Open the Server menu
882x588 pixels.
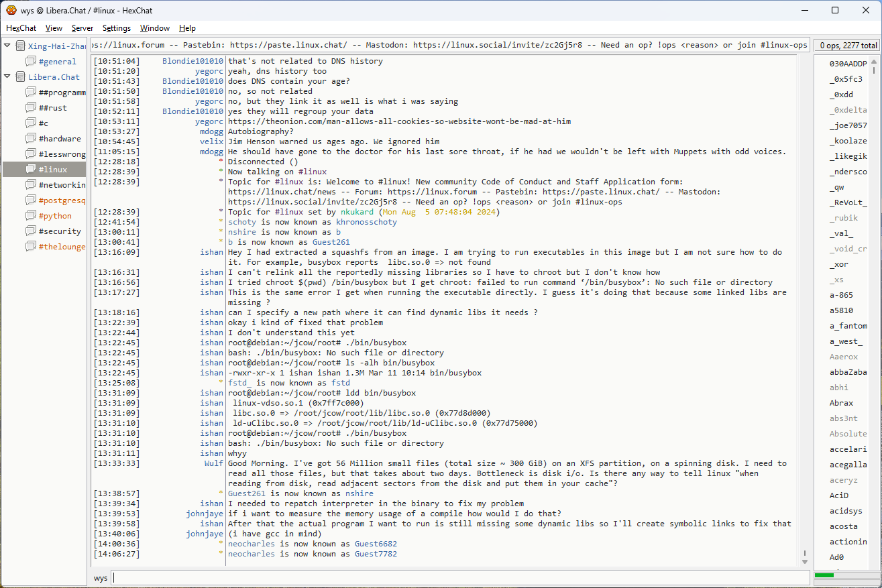click(x=82, y=28)
